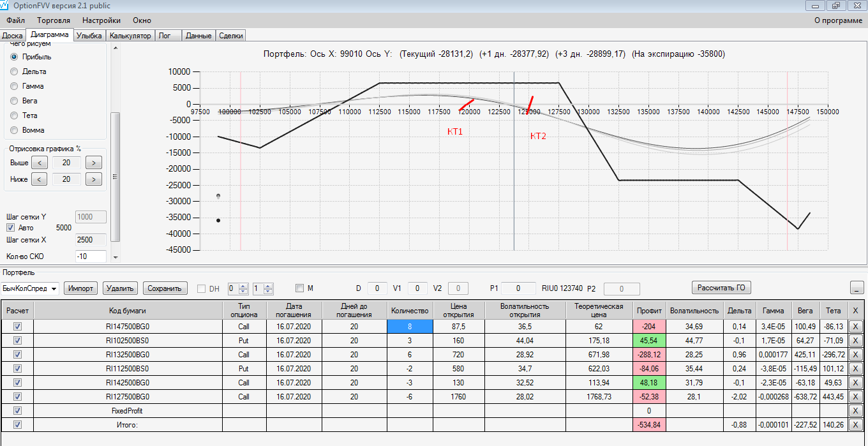Toggle the Авто grid step checkbox
The height and width of the screenshot is (446, 868).
coord(10,227)
